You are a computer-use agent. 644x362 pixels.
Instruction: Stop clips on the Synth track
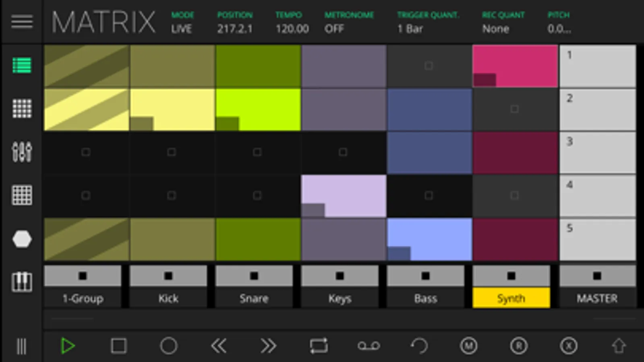(511, 276)
